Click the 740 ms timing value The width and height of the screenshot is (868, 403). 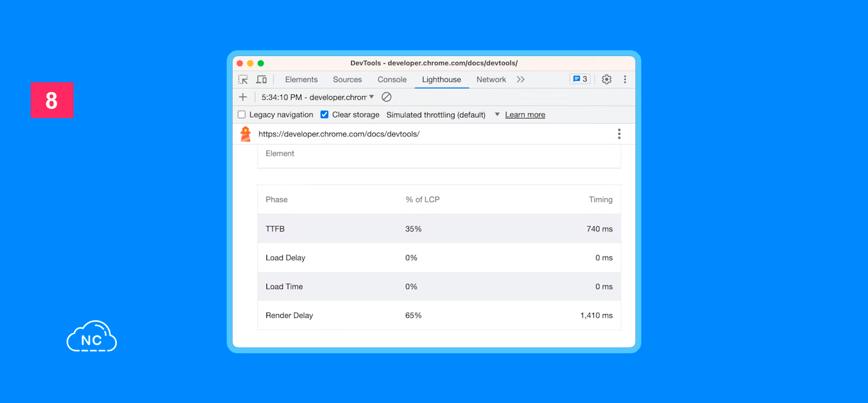[x=599, y=229]
